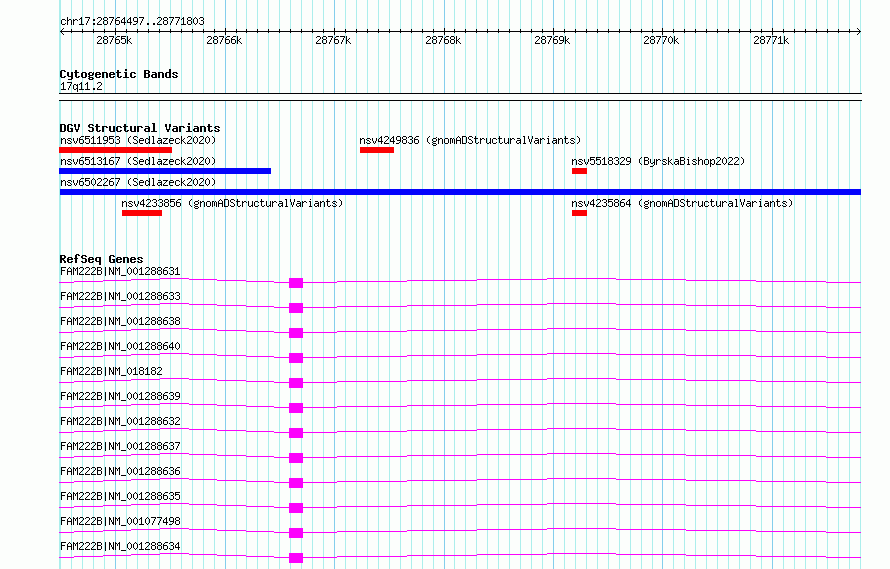
Task: Open FAM222B|NM_001288635 transcript label
Action: point(120,496)
